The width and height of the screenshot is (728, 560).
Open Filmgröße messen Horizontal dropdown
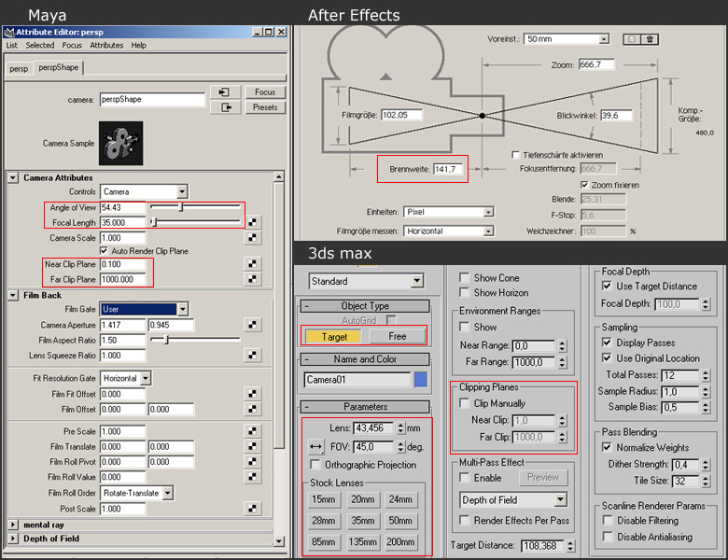coord(449,231)
